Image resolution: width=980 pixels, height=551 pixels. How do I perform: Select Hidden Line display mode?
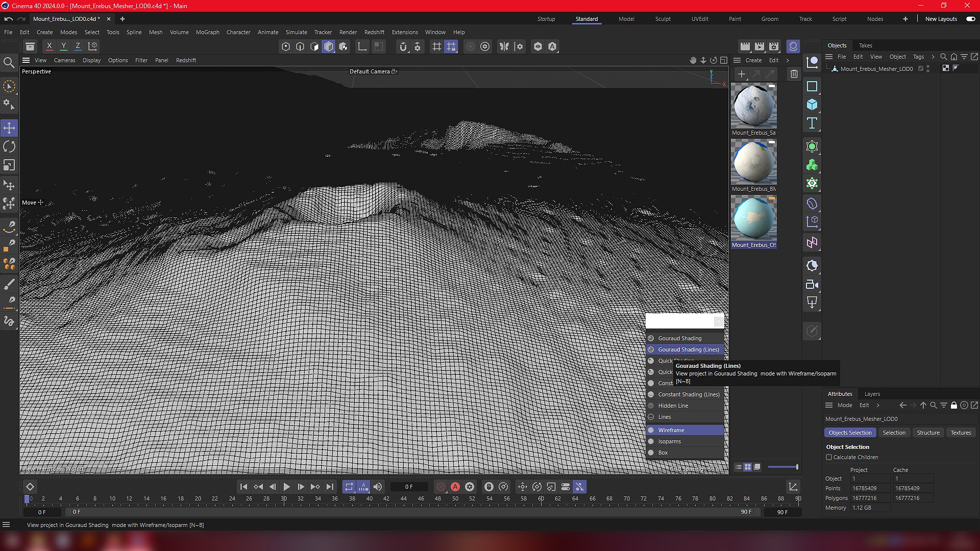click(x=685, y=406)
